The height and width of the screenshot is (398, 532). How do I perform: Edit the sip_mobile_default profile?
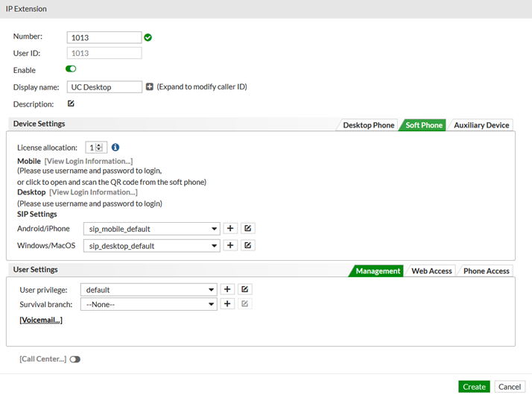click(x=248, y=229)
